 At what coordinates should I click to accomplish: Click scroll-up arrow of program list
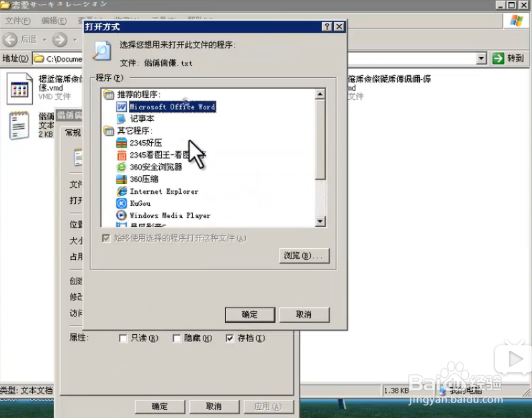coord(320,94)
